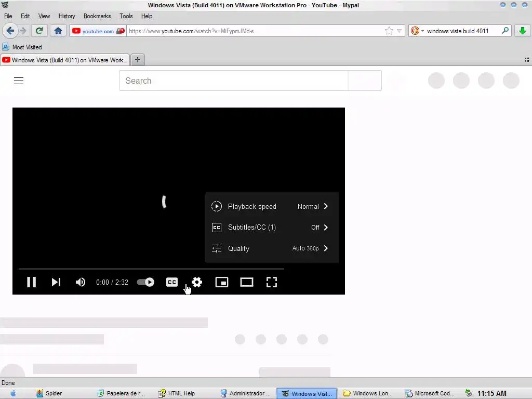
Task: Click the YouTube search submit button
Action: pos(365,81)
